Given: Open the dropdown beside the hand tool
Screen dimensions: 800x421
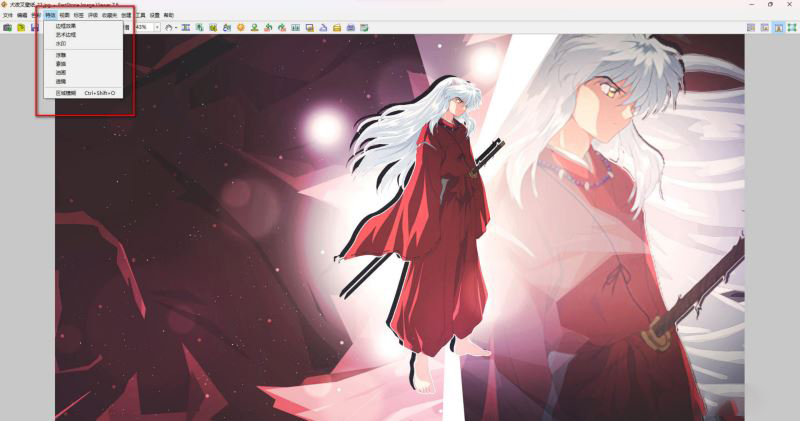Looking at the screenshot, I should [176, 28].
